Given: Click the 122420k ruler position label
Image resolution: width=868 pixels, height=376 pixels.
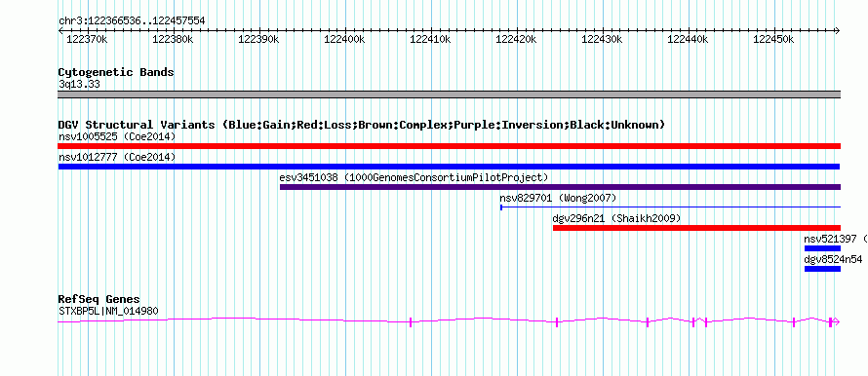Looking at the screenshot, I should tap(516, 39).
